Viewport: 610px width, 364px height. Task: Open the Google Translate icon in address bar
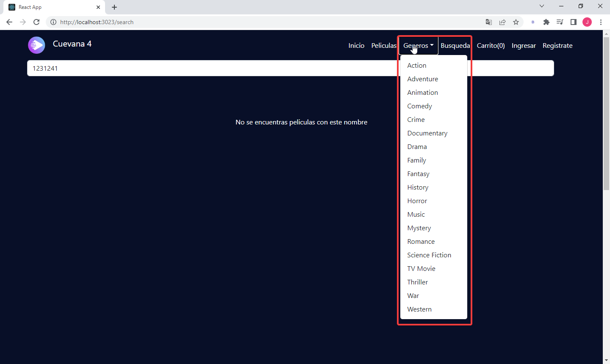pos(488,22)
